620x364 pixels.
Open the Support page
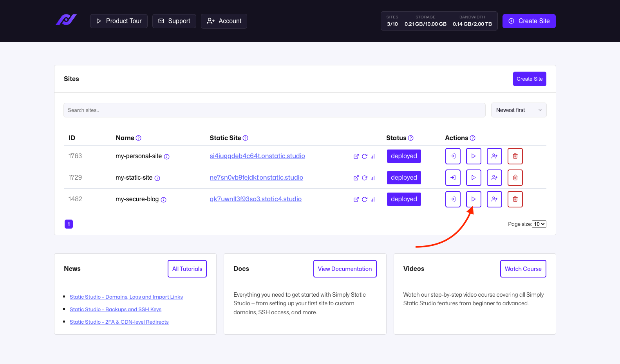174,21
